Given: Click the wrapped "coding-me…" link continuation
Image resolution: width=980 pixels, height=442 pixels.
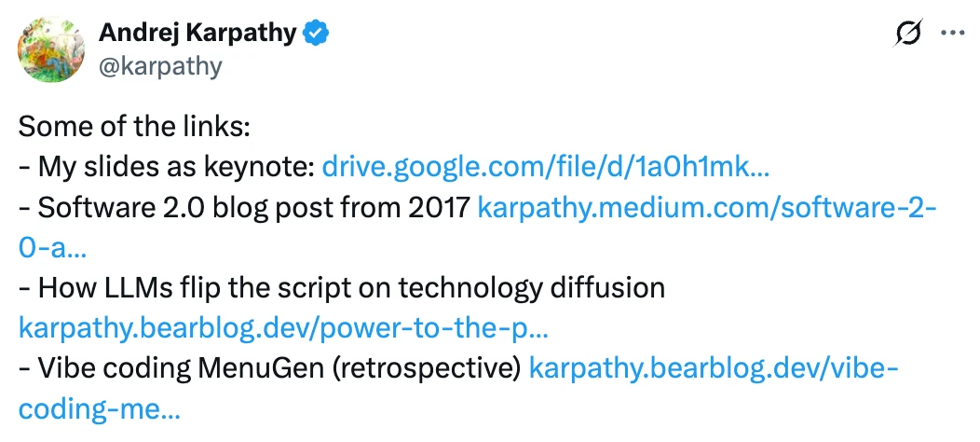Looking at the screenshot, I should pyautogui.click(x=100, y=408).
